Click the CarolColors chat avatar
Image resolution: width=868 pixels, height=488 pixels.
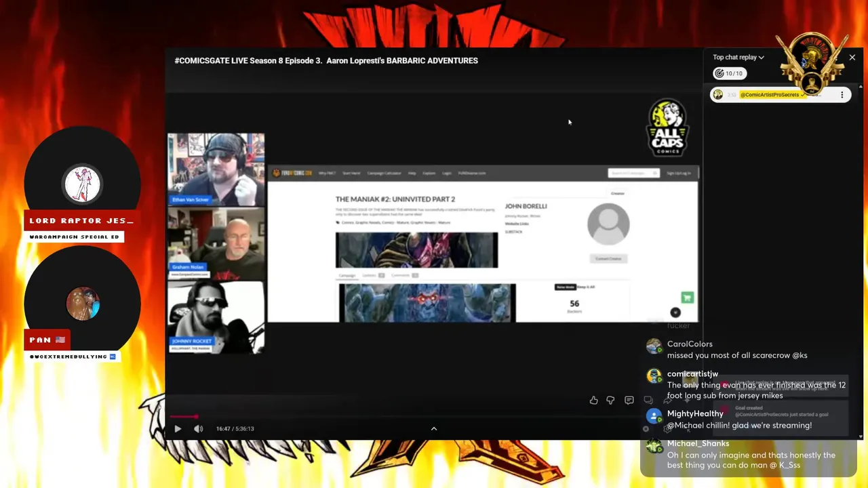(654, 346)
